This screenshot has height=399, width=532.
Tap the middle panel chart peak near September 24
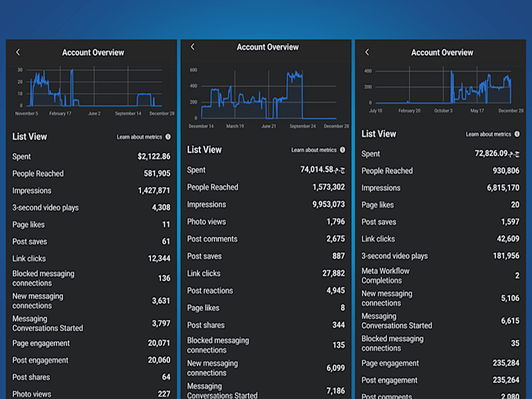tap(295, 74)
